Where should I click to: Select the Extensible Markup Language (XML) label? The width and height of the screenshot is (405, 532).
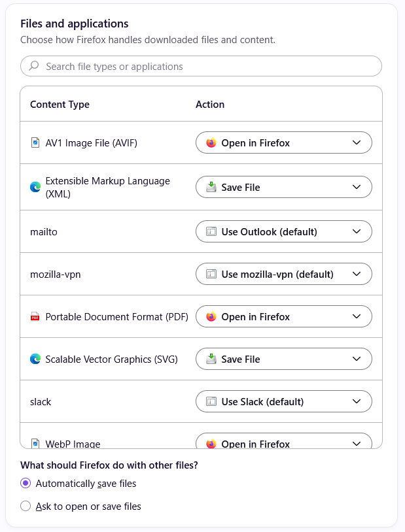tap(108, 188)
